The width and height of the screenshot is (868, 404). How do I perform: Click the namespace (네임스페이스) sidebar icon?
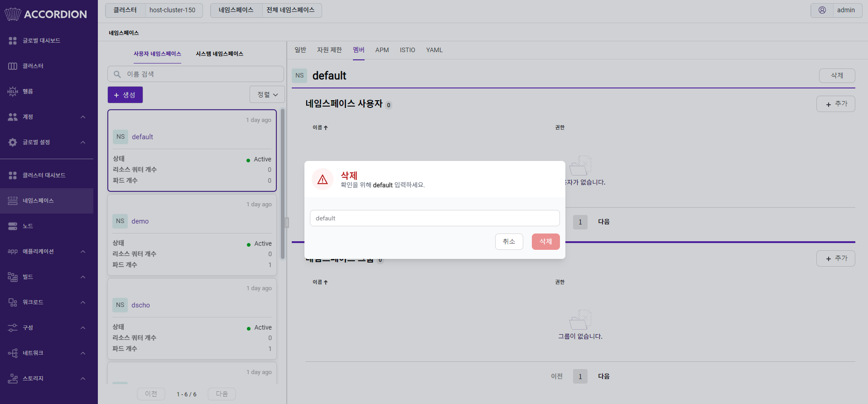[x=13, y=201]
